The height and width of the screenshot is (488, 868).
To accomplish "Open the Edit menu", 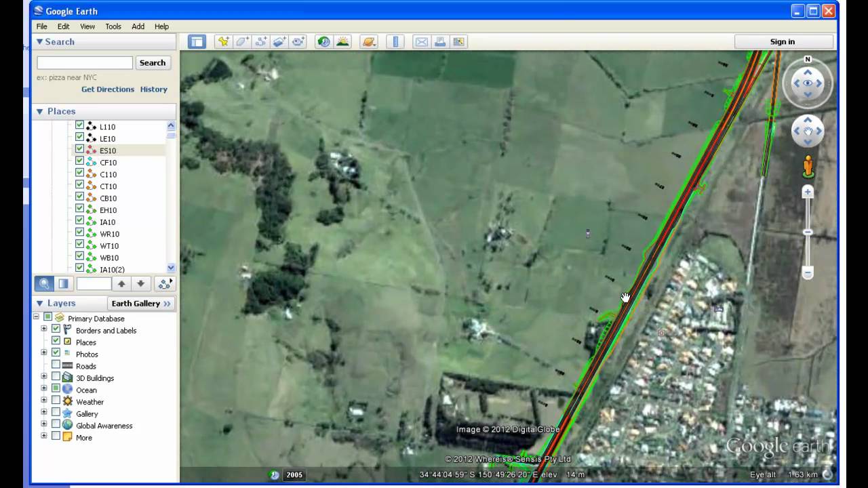I will coord(63,26).
